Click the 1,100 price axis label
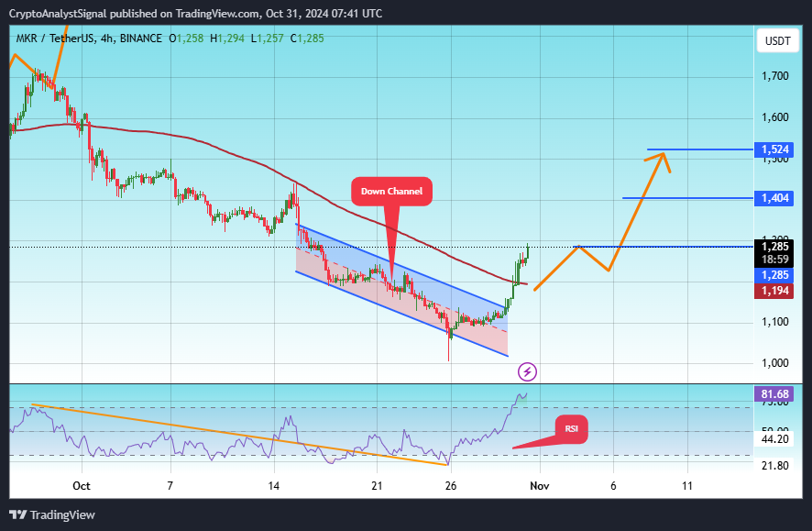Viewport: 812px width, 531px height. click(x=775, y=322)
